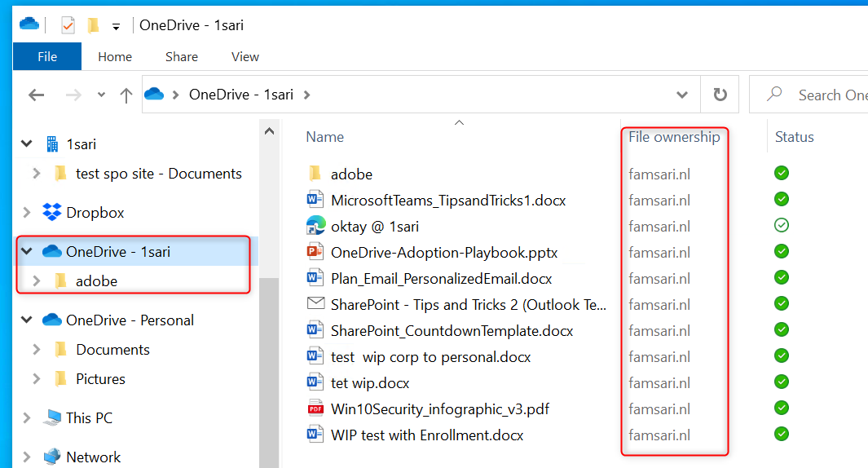Select Dropbox in navigation pane
The width and height of the screenshot is (868, 468).
click(95, 213)
